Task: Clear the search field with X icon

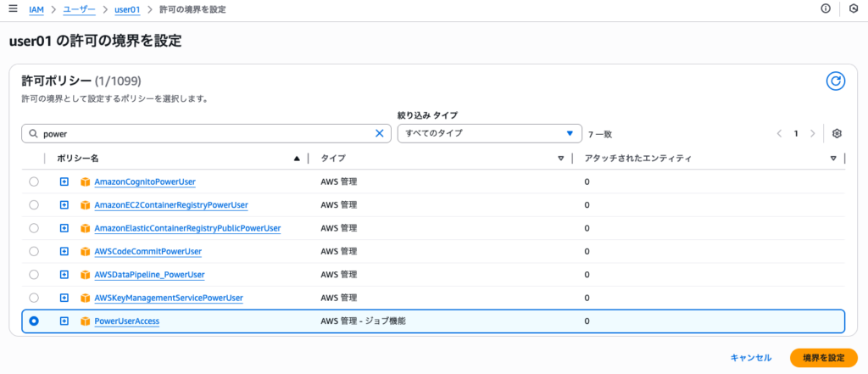Action: coord(380,133)
